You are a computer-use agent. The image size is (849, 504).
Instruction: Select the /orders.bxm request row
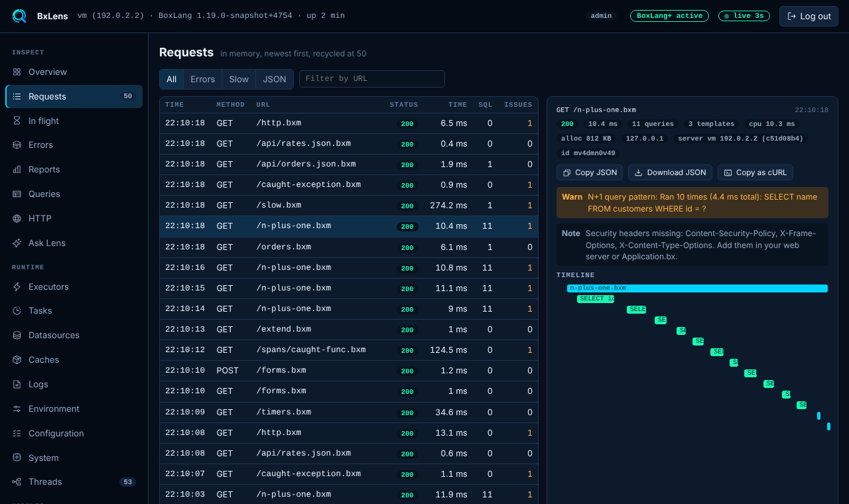click(349, 247)
